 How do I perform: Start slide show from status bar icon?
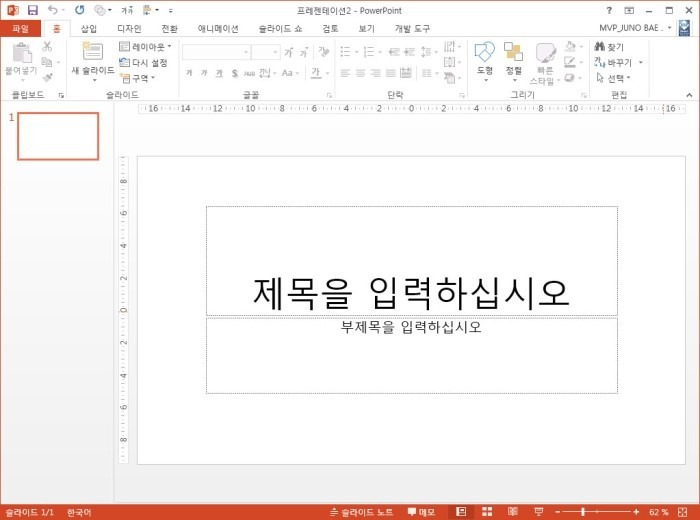pyautogui.click(x=539, y=512)
